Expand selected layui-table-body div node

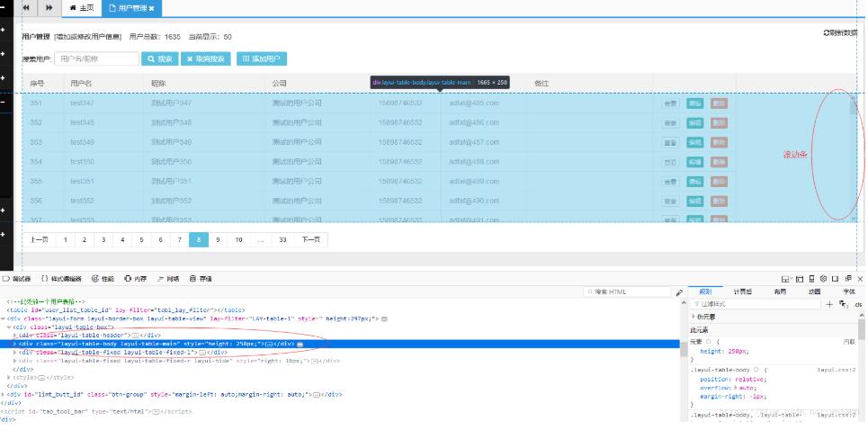[x=15, y=344]
